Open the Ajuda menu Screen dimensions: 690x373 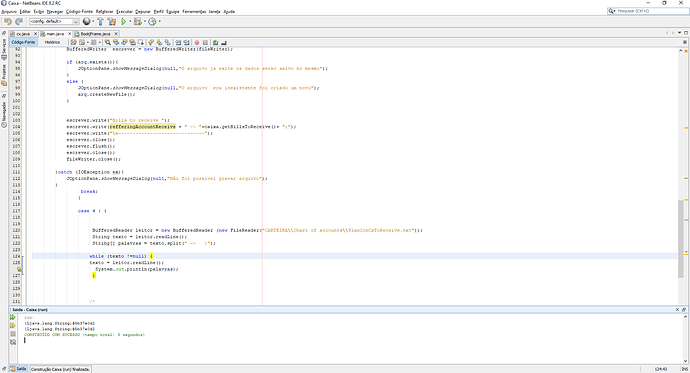click(x=229, y=11)
